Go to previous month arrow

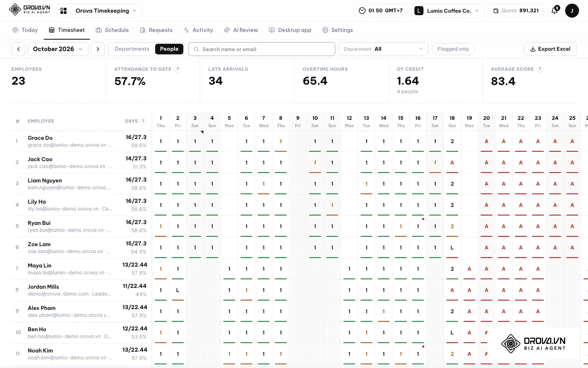click(x=18, y=49)
